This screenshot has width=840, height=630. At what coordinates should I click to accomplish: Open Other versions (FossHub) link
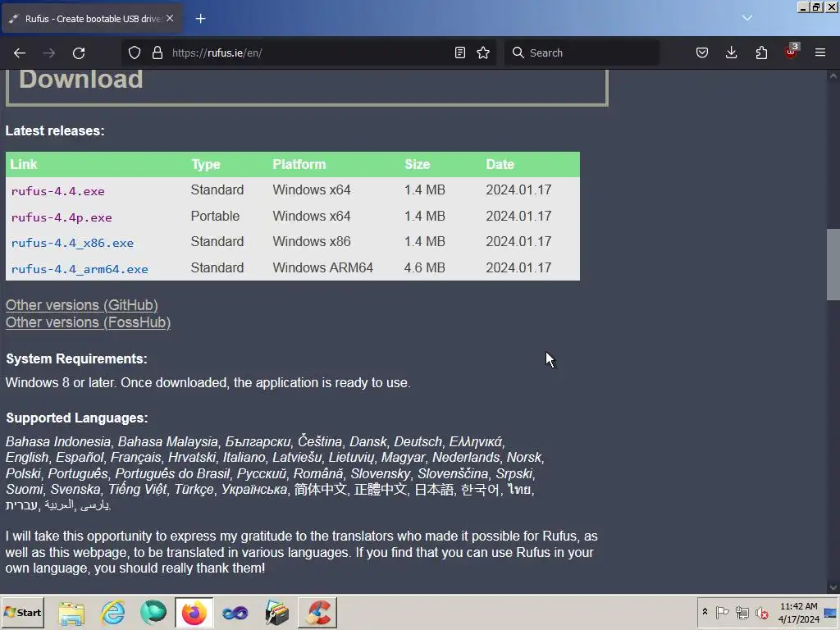coord(88,322)
